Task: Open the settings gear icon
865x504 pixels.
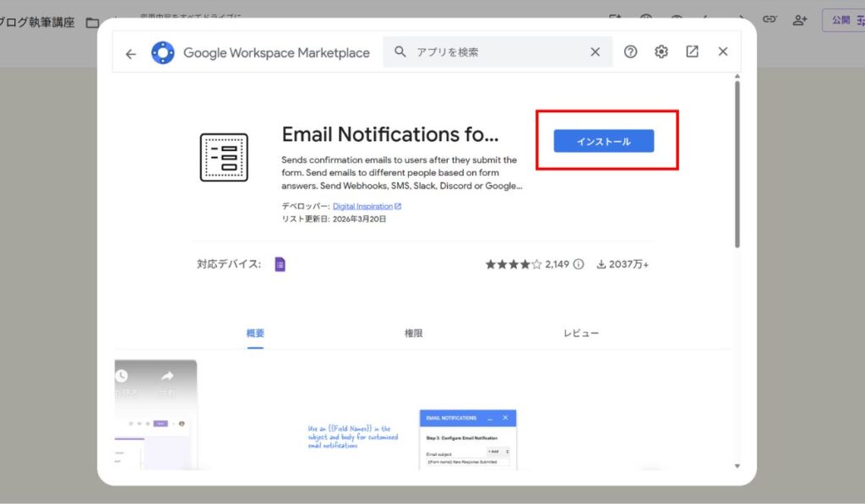Action: point(661,52)
